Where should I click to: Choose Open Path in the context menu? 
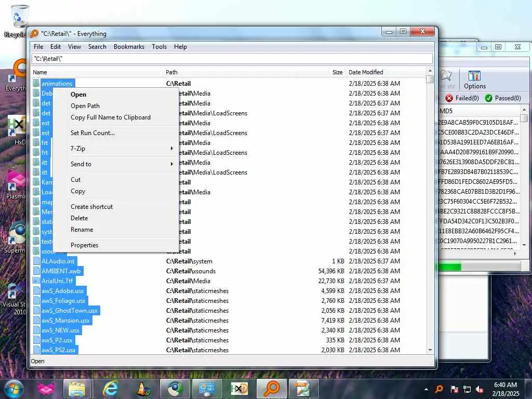(x=115, y=106)
